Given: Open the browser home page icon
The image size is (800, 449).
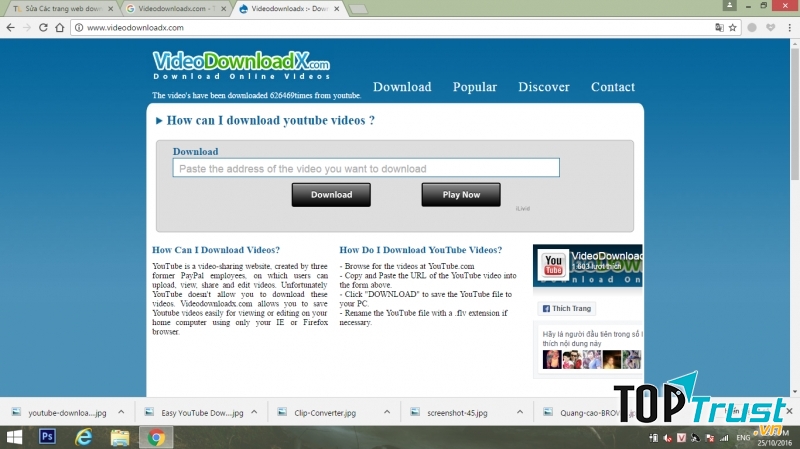Looking at the screenshot, I should coord(60,28).
